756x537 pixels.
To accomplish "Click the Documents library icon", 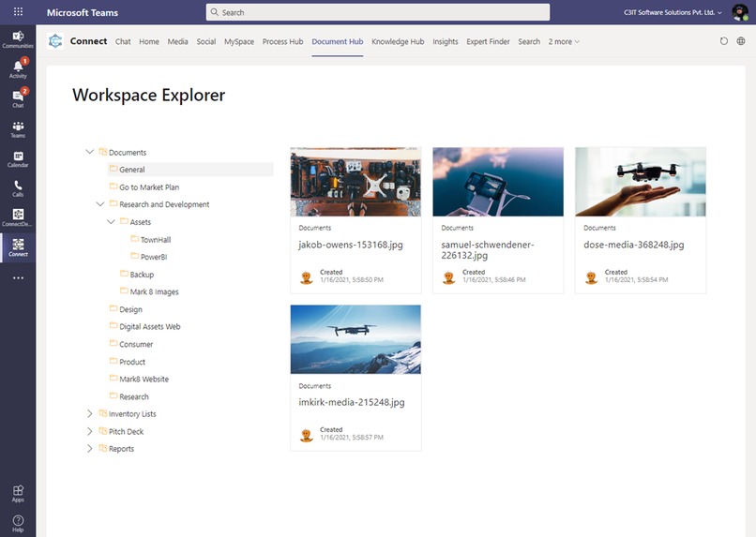I will point(102,152).
